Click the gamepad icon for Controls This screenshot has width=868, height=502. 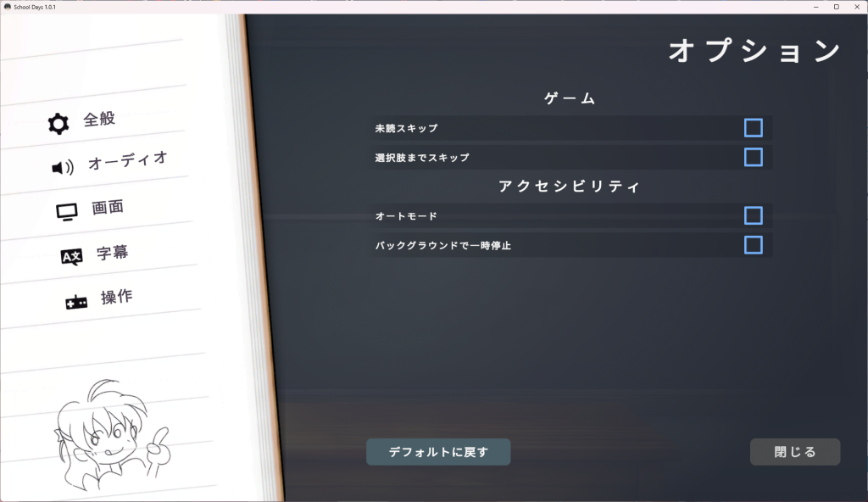(76, 302)
